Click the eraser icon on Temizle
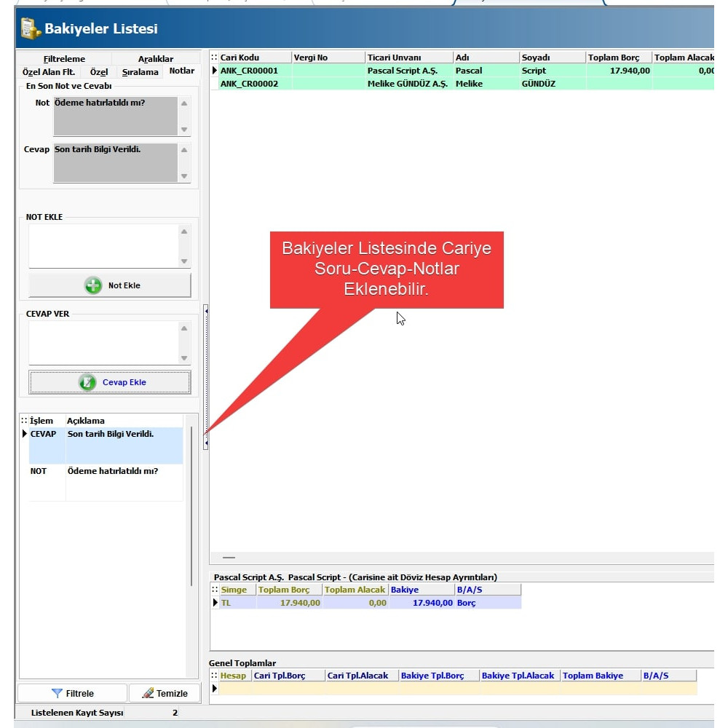728x728 pixels. [148, 693]
